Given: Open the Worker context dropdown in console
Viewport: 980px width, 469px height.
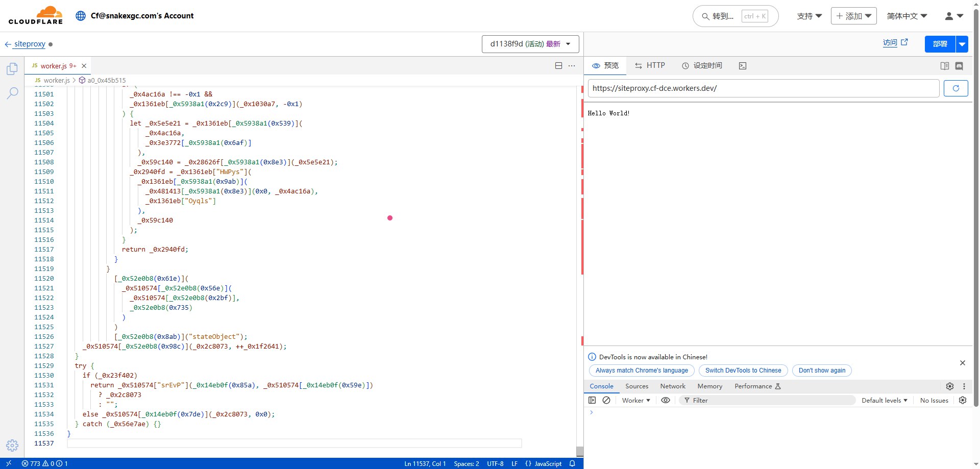Looking at the screenshot, I should click(636, 400).
